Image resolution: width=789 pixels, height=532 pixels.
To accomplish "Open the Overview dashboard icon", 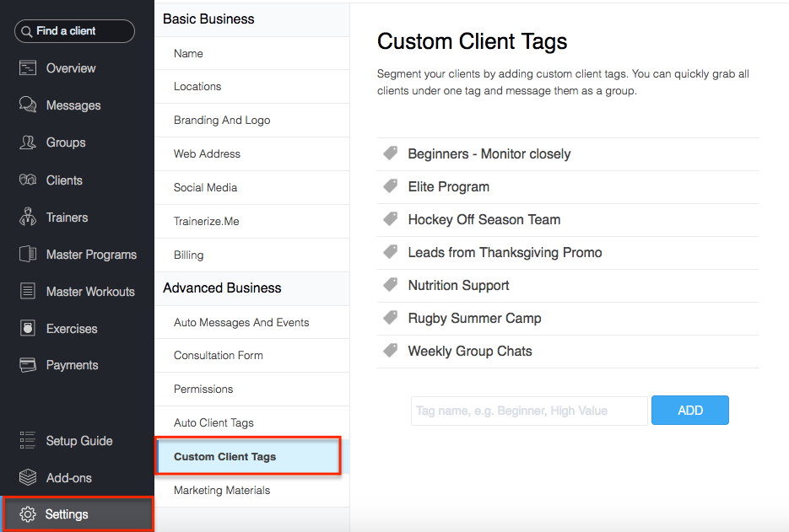I will click(x=28, y=67).
